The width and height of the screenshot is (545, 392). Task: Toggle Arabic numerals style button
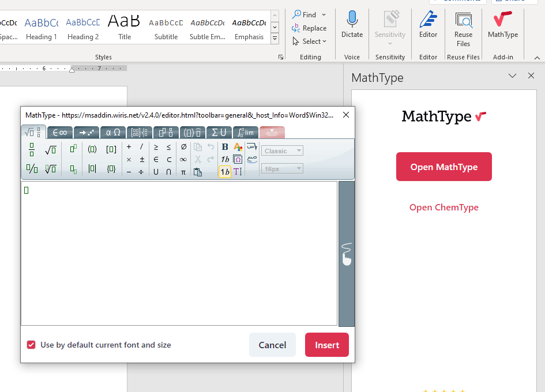(252, 159)
